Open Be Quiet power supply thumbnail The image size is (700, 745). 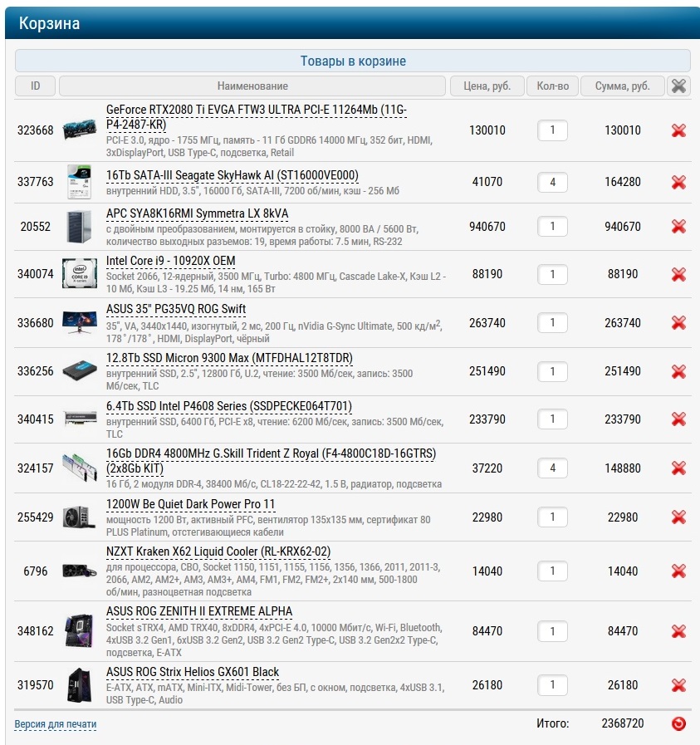point(80,517)
